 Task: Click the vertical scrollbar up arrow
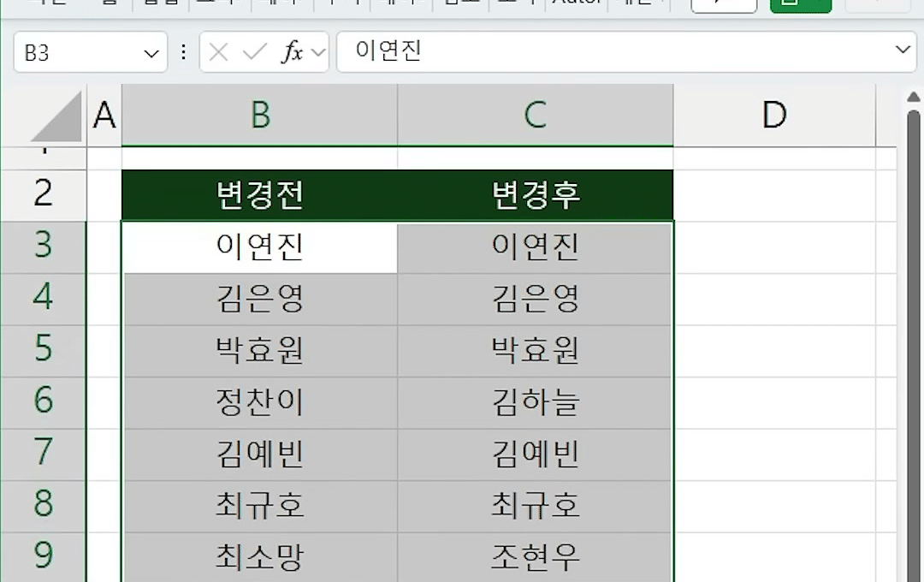(914, 97)
